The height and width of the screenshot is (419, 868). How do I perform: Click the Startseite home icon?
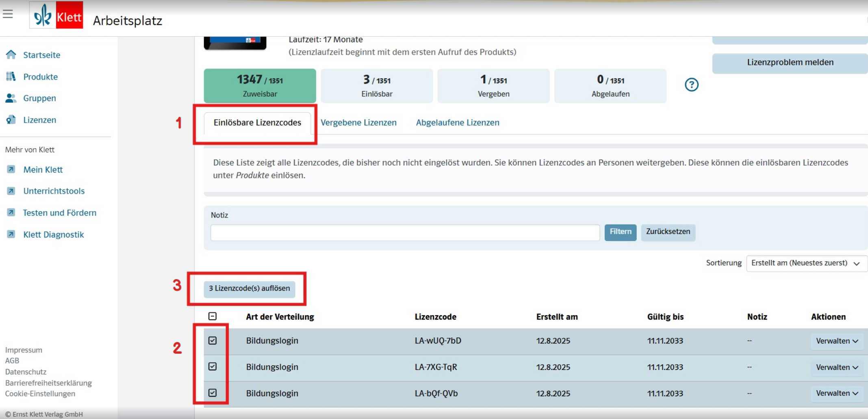11,55
